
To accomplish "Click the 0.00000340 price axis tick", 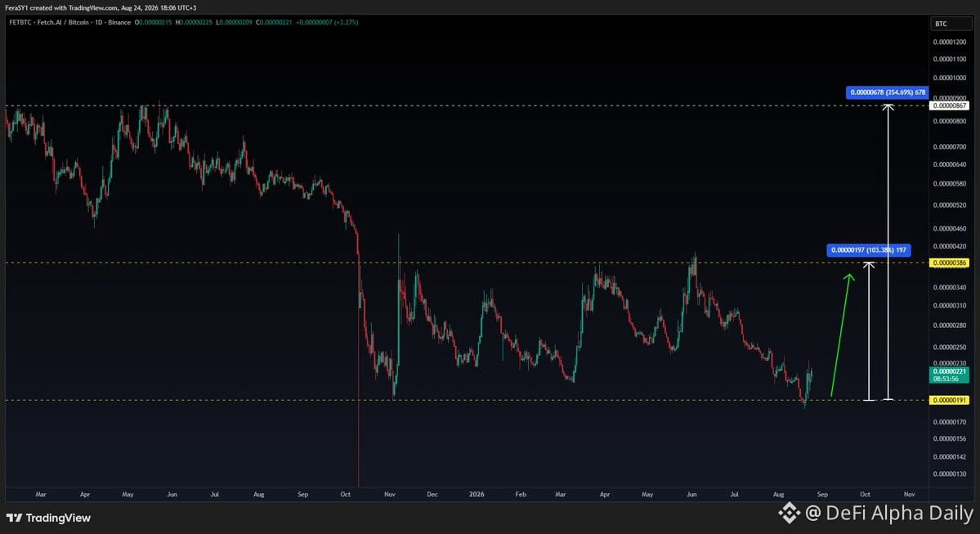I will pyautogui.click(x=950, y=288).
